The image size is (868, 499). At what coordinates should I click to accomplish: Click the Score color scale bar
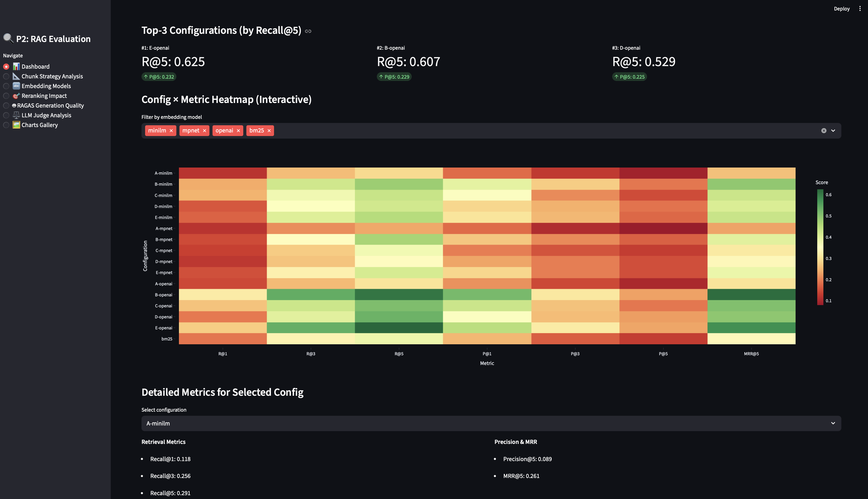pyautogui.click(x=820, y=247)
